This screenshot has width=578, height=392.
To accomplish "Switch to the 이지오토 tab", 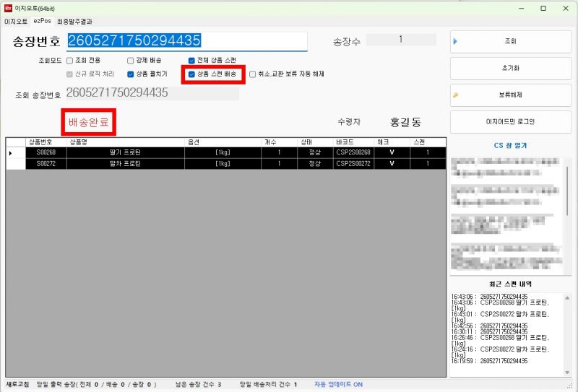I will [x=16, y=22].
